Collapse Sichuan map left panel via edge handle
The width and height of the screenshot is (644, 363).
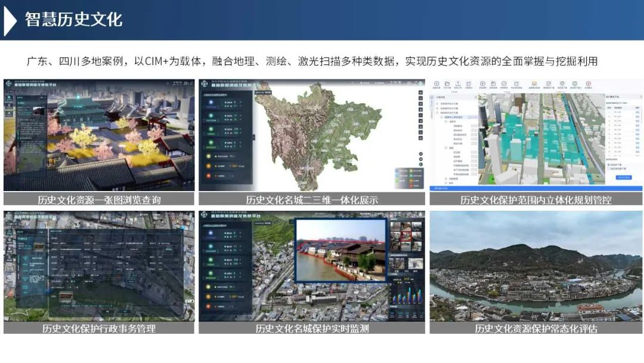(x=254, y=137)
